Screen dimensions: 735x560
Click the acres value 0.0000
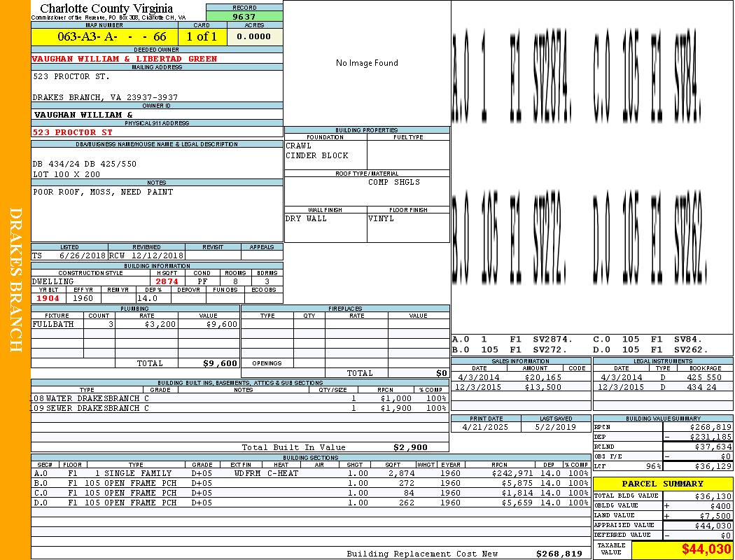click(x=253, y=36)
